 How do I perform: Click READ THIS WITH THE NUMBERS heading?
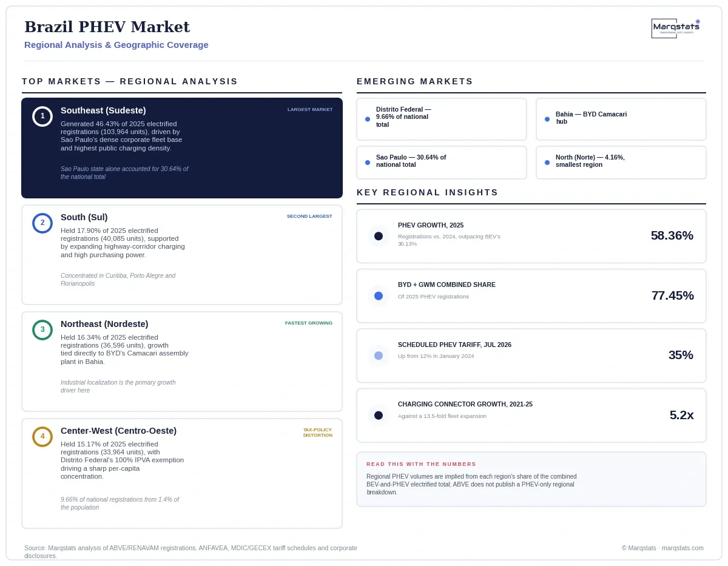click(422, 464)
